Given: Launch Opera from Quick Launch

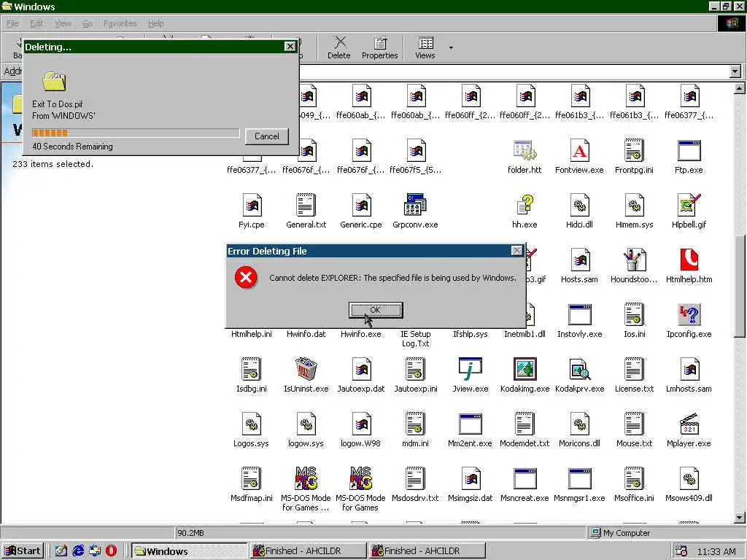Looking at the screenshot, I should point(111,551).
